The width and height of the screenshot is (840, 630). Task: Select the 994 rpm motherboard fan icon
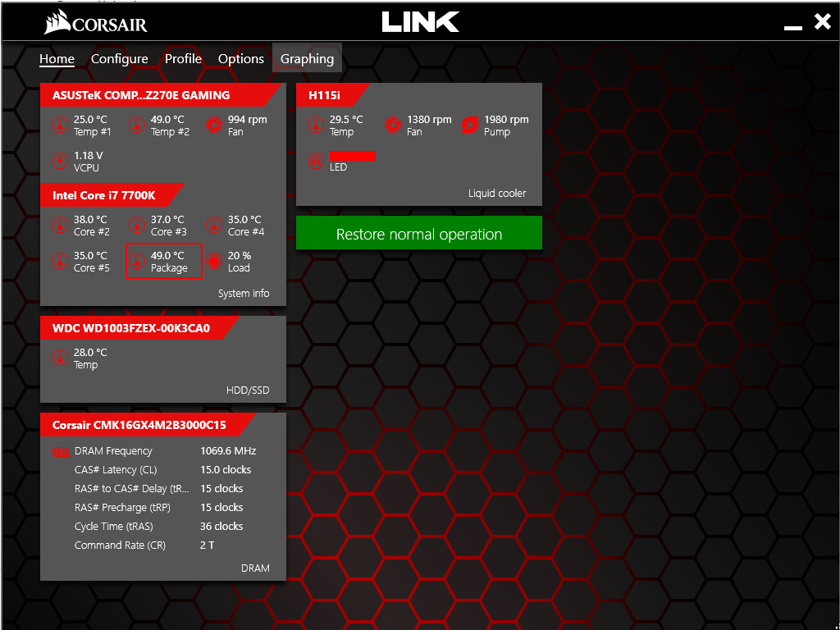coord(214,126)
